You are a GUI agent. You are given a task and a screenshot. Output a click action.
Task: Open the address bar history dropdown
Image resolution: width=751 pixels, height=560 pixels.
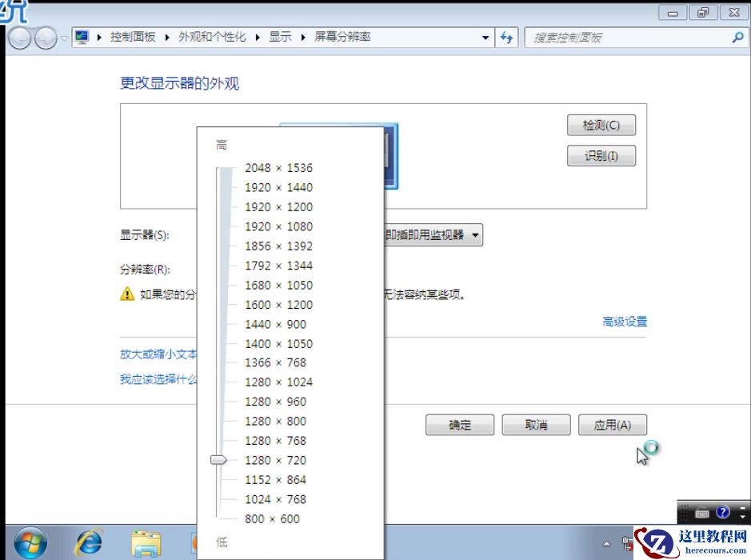pyautogui.click(x=485, y=37)
